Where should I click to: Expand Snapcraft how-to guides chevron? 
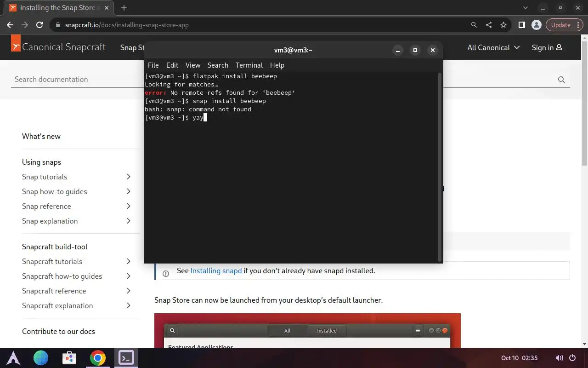click(x=129, y=276)
